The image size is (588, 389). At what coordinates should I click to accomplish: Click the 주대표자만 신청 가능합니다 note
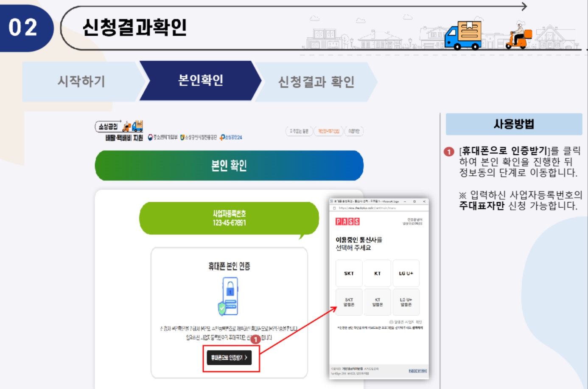point(518,206)
